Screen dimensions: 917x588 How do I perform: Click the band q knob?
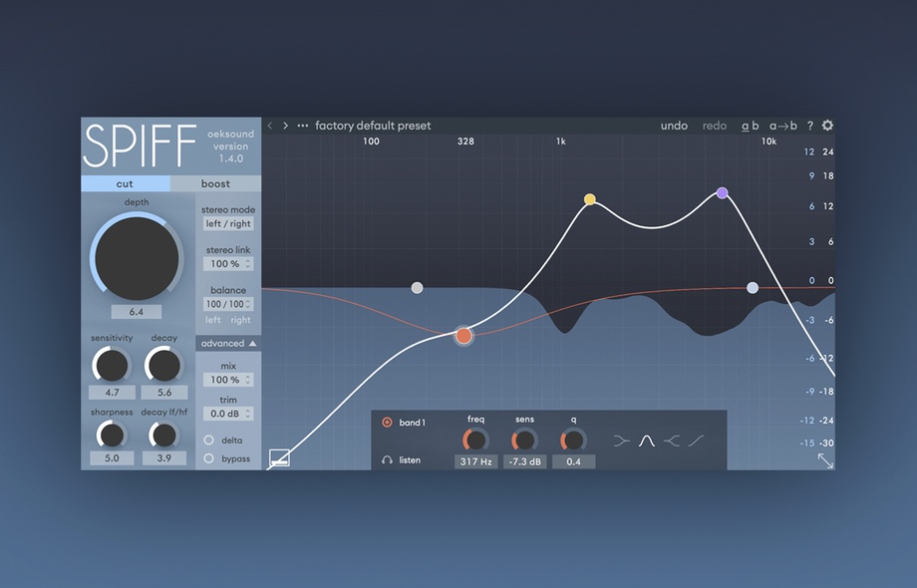pyautogui.click(x=574, y=441)
